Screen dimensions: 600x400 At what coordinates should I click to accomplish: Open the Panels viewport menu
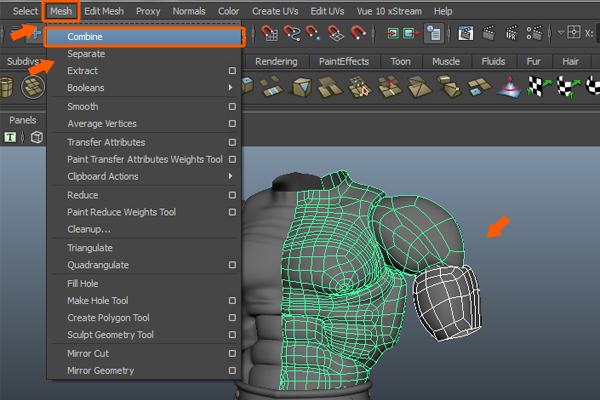22,120
